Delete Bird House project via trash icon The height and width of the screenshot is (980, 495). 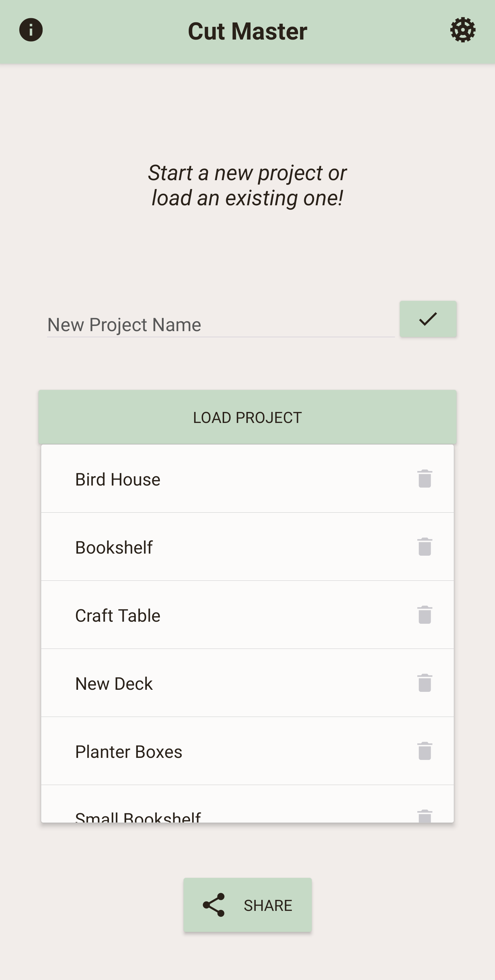[425, 479]
